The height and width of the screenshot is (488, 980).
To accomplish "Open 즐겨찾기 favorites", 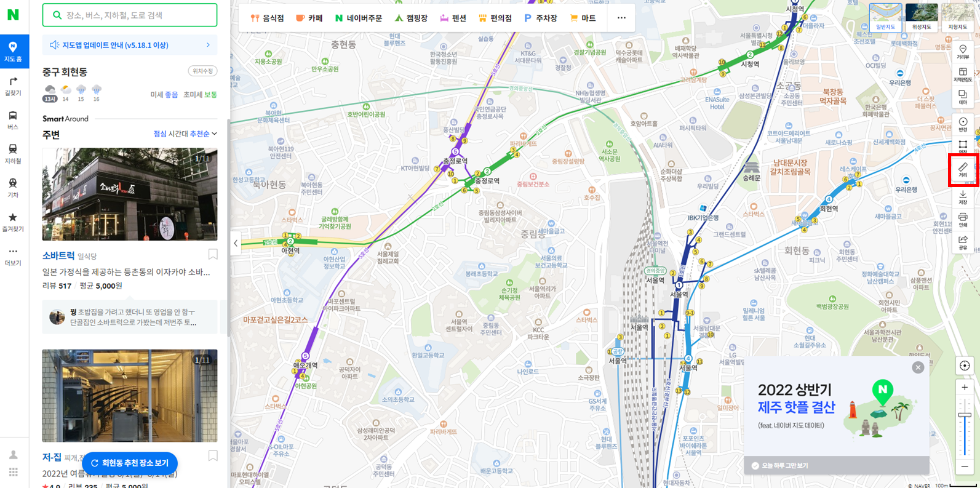I will (x=14, y=222).
